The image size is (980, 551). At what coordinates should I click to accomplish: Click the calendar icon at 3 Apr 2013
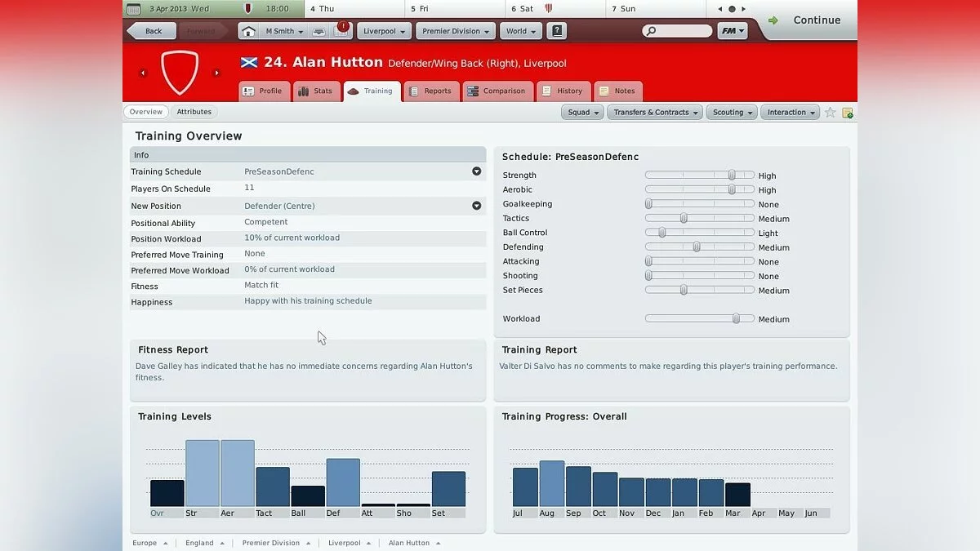(135, 9)
